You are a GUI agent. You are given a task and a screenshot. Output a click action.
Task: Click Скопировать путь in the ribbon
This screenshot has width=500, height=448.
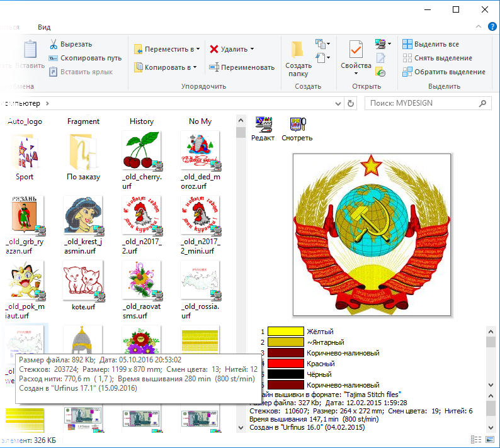tap(86, 58)
